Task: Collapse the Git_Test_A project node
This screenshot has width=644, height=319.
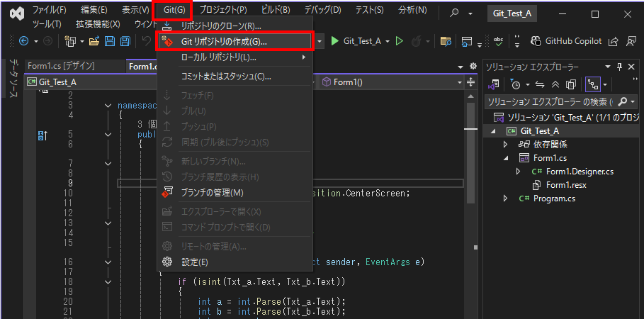Action: [x=493, y=131]
